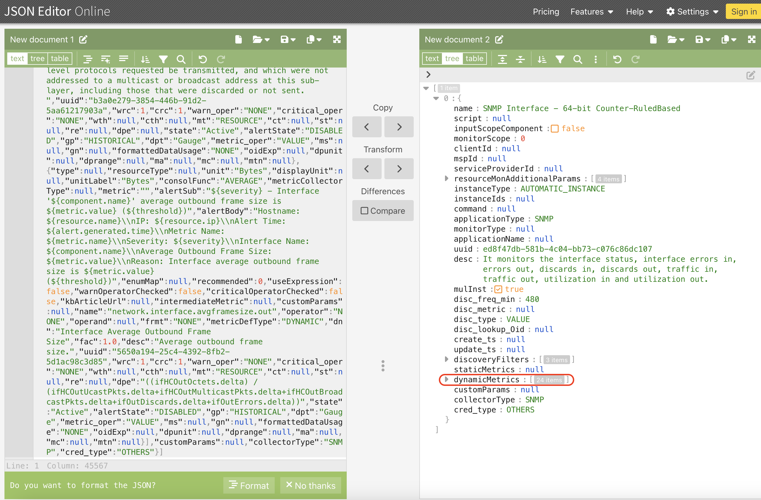Switch left editor to tree mode
761x500 pixels.
tap(38, 59)
